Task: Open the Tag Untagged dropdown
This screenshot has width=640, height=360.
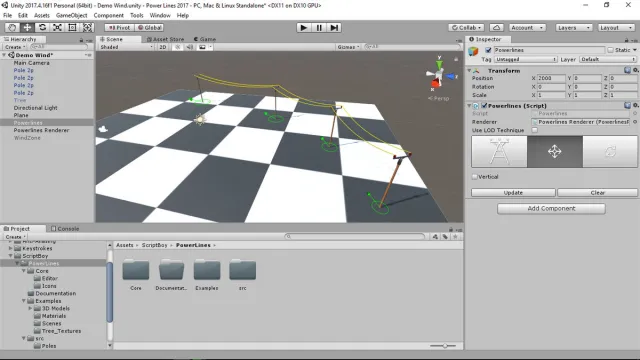Action: coord(526,59)
